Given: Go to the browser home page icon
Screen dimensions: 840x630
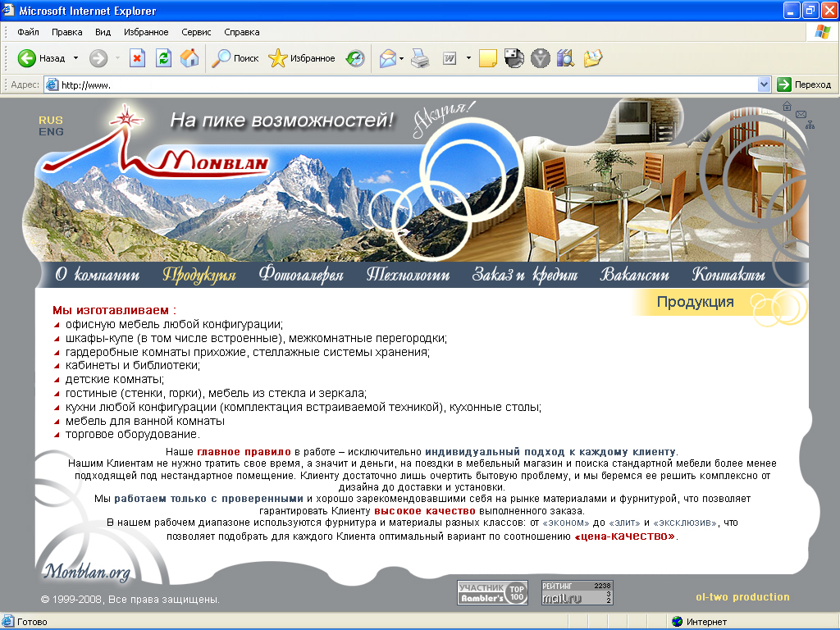Looking at the screenshot, I should (189, 58).
